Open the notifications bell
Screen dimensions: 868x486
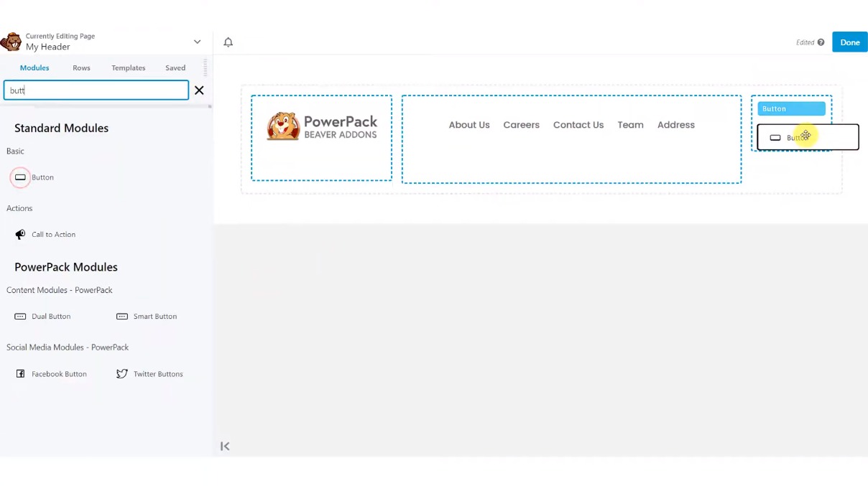click(228, 42)
